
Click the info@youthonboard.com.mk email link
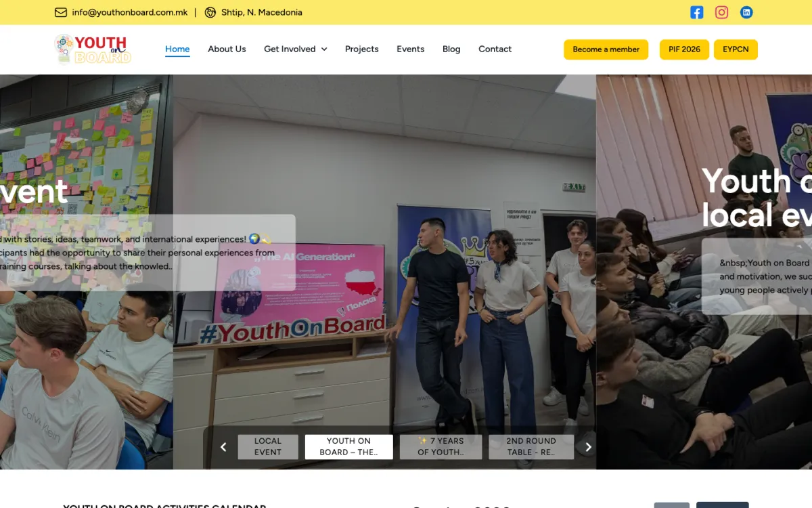point(130,12)
